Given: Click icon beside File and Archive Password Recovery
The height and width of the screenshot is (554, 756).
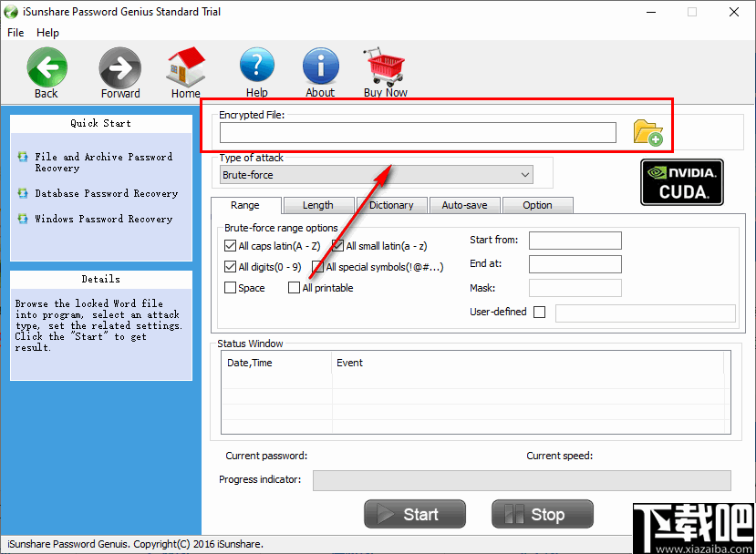Looking at the screenshot, I should pos(23,157).
